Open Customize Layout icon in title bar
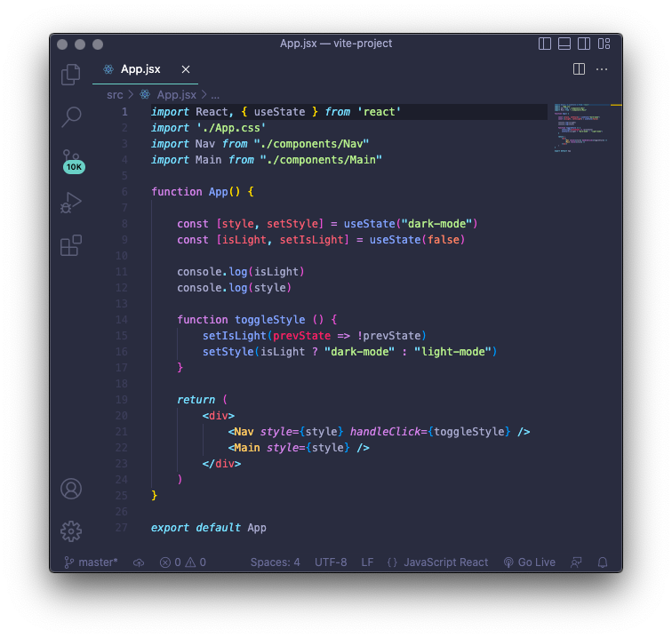The height and width of the screenshot is (638, 672). point(604,44)
